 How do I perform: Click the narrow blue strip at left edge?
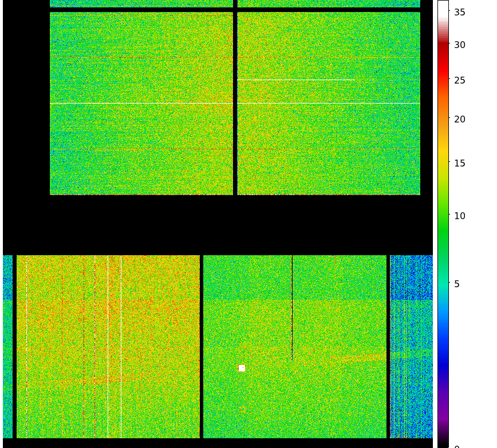point(7,346)
